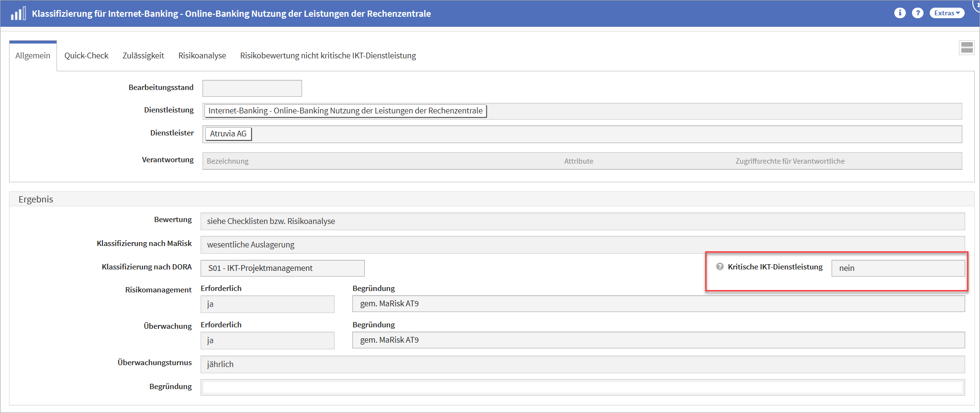Open Risikobewertung nicht kritische IKT-Dienstleistung tab
This screenshot has height=413, width=980.
(328, 56)
